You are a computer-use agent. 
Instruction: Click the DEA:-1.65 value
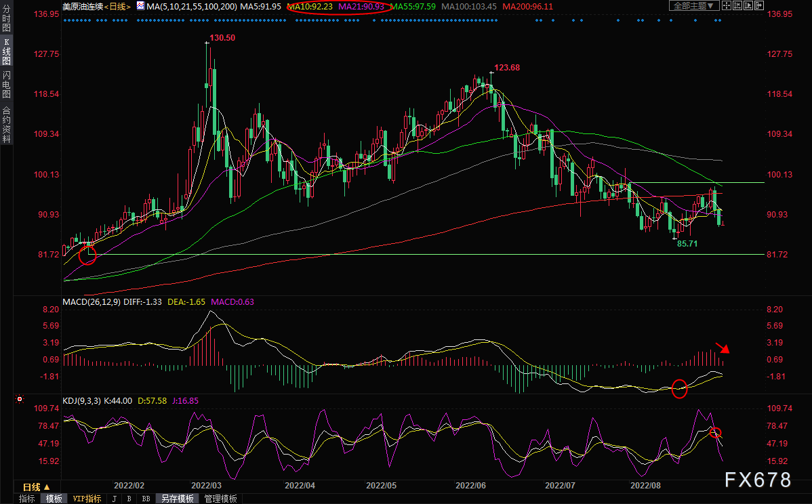click(x=186, y=302)
